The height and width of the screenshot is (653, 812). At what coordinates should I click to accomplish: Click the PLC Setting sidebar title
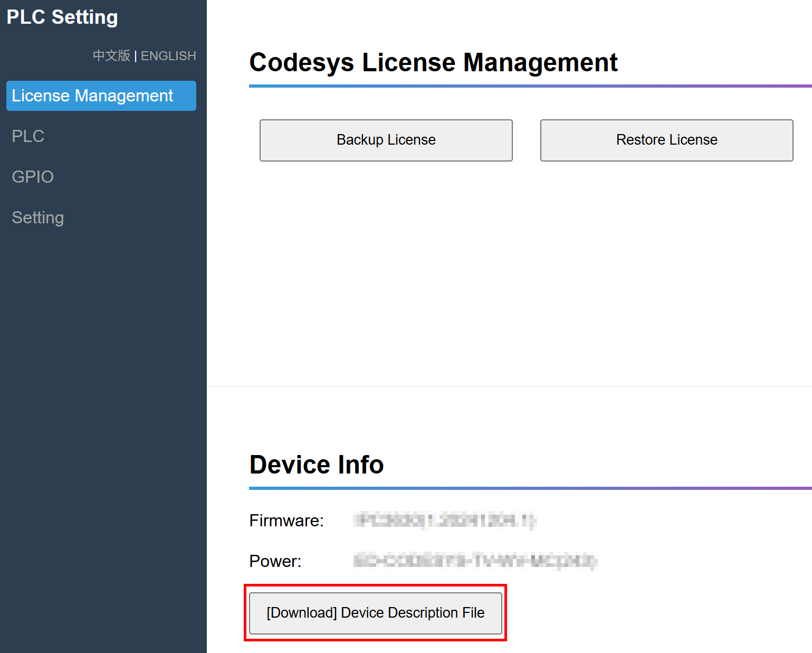tap(62, 17)
